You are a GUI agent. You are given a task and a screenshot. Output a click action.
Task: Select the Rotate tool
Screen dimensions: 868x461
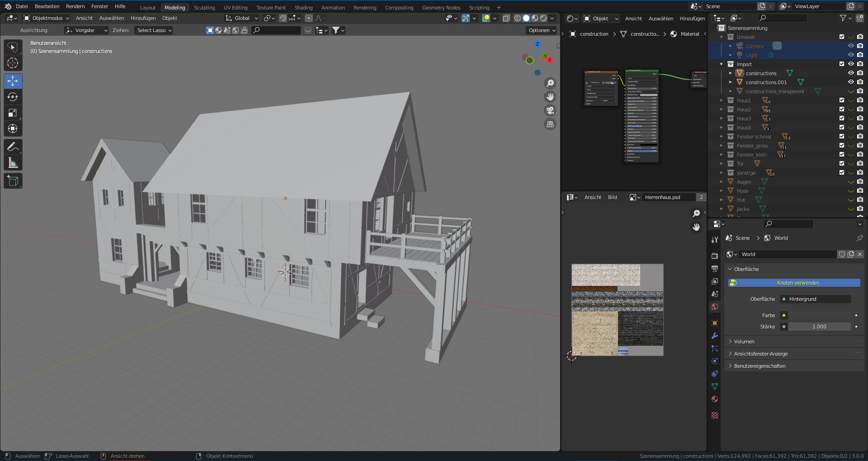(13, 97)
